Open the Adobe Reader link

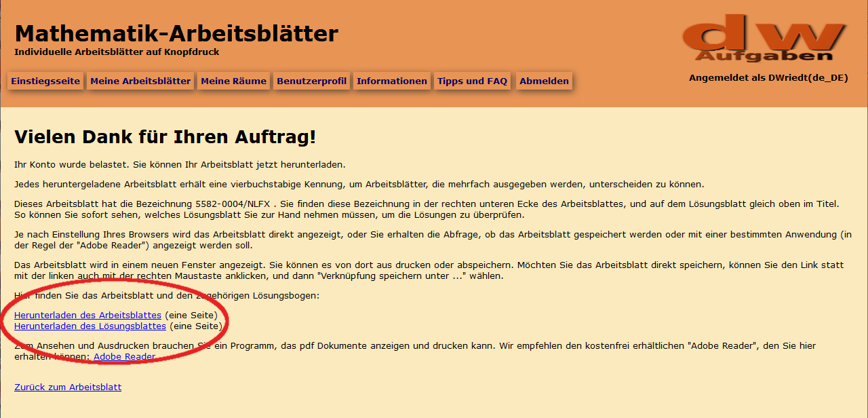pyautogui.click(x=125, y=356)
